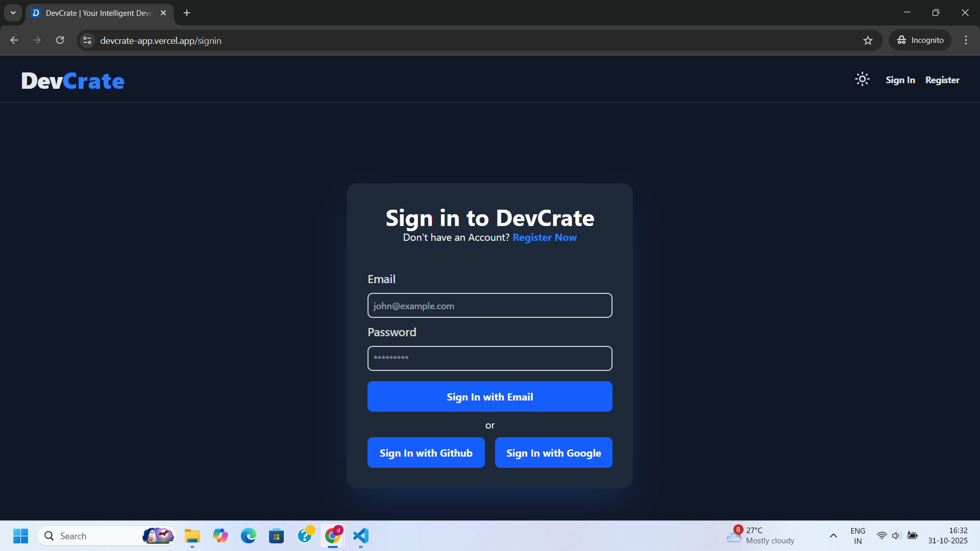Open site information icon in address bar
Viewport: 980px width, 551px height.
(87, 40)
